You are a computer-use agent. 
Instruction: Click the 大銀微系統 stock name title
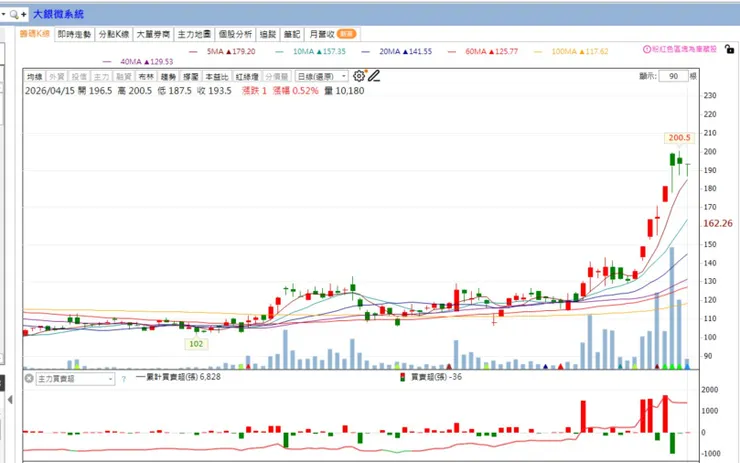[x=59, y=14]
